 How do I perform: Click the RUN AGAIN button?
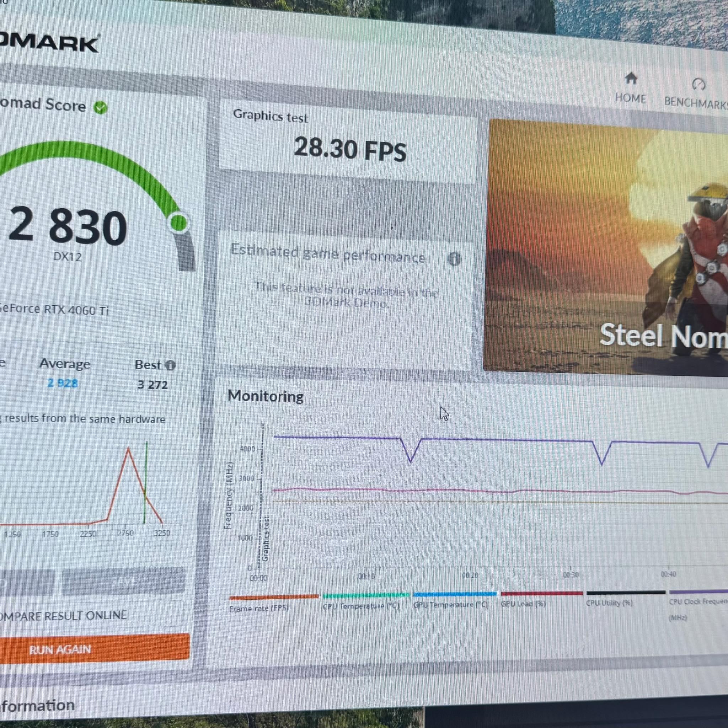pyautogui.click(x=95, y=648)
